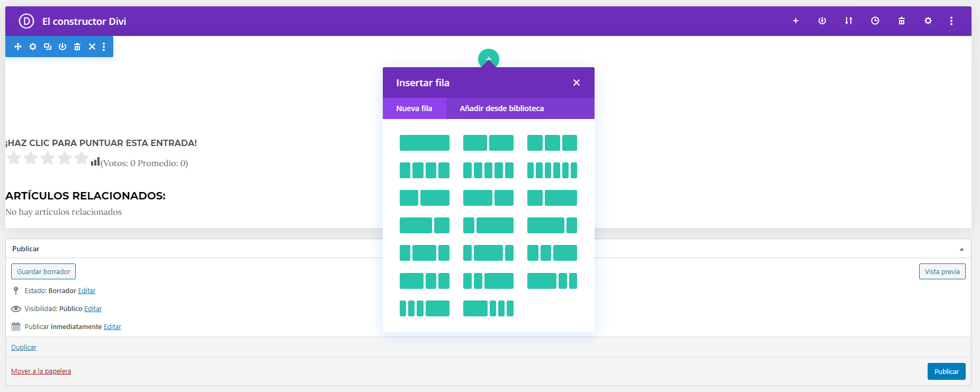This screenshot has width=980, height=392.
Task: Click Guardar borrador button
Action: click(43, 271)
